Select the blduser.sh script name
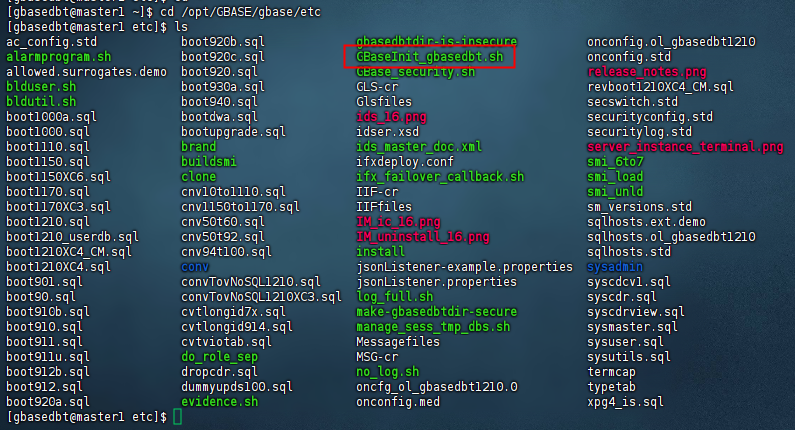 (x=41, y=87)
